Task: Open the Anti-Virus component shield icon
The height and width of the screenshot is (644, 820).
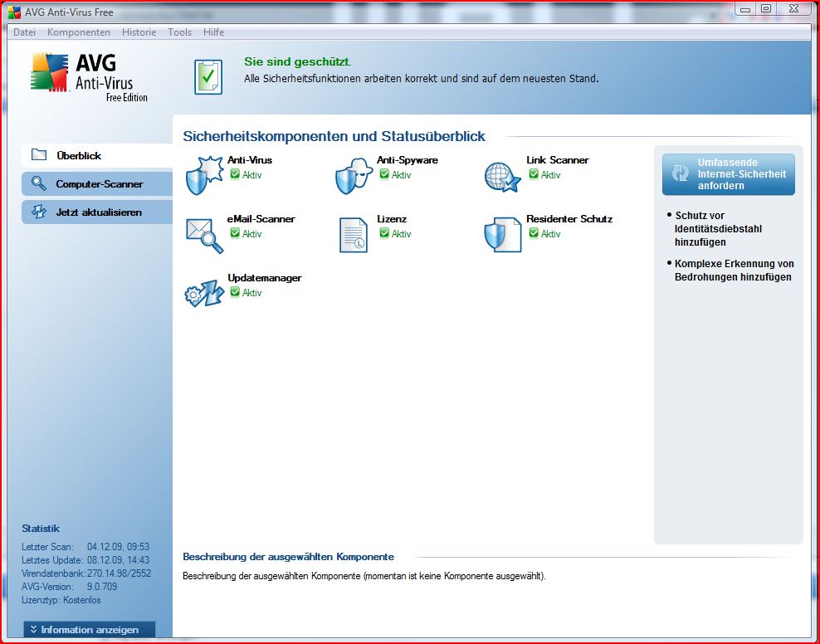Action: (204, 176)
